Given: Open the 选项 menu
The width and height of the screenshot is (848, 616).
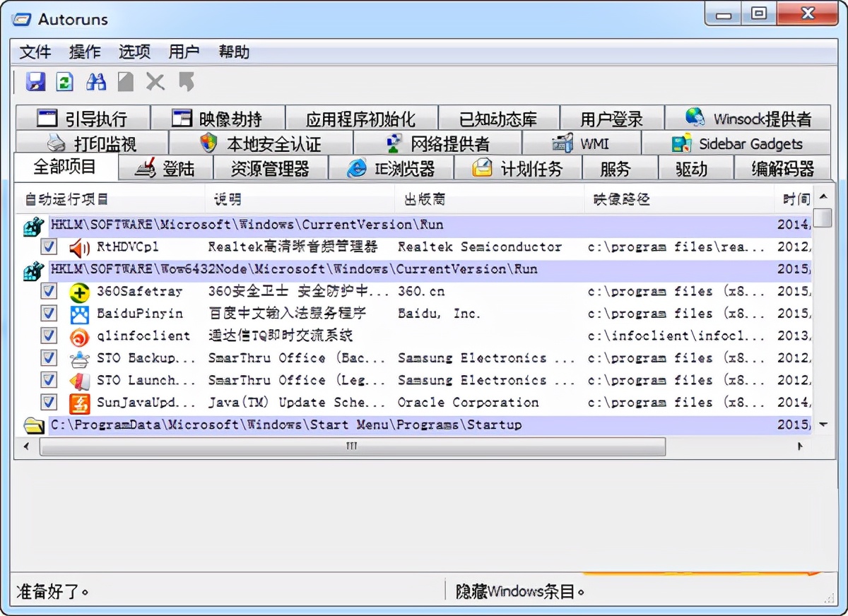Looking at the screenshot, I should [134, 52].
